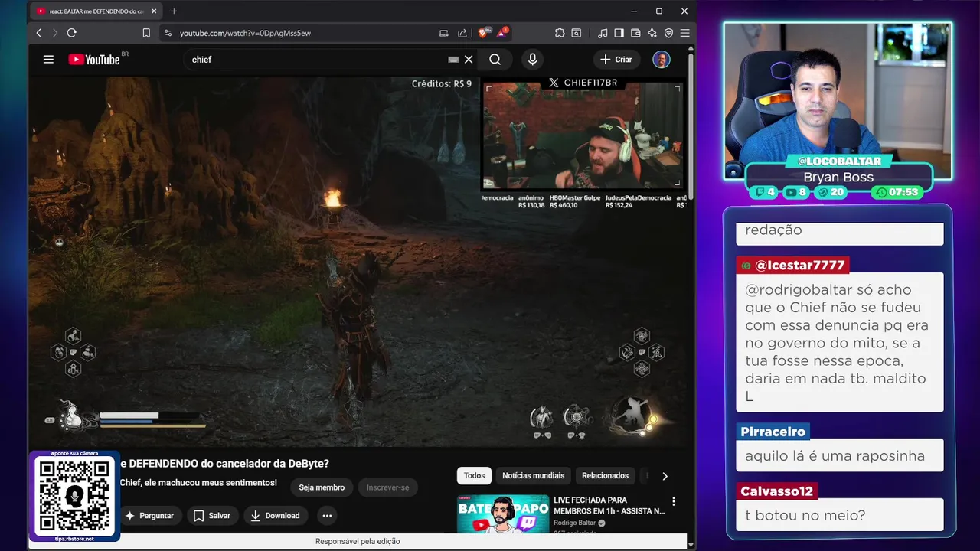Open Brave Shields lion icon
980x551 pixels.
[x=483, y=33]
